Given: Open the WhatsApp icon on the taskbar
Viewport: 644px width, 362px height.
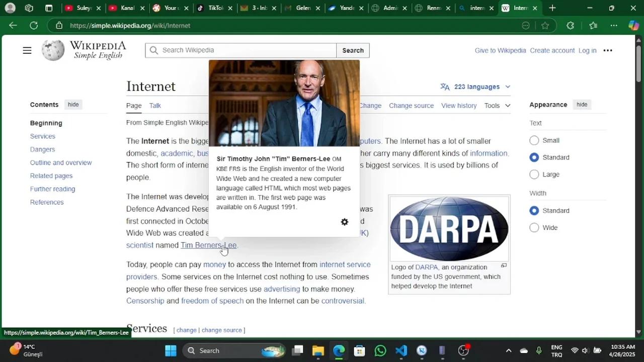Looking at the screenshot, I should [x=380, y=350].
